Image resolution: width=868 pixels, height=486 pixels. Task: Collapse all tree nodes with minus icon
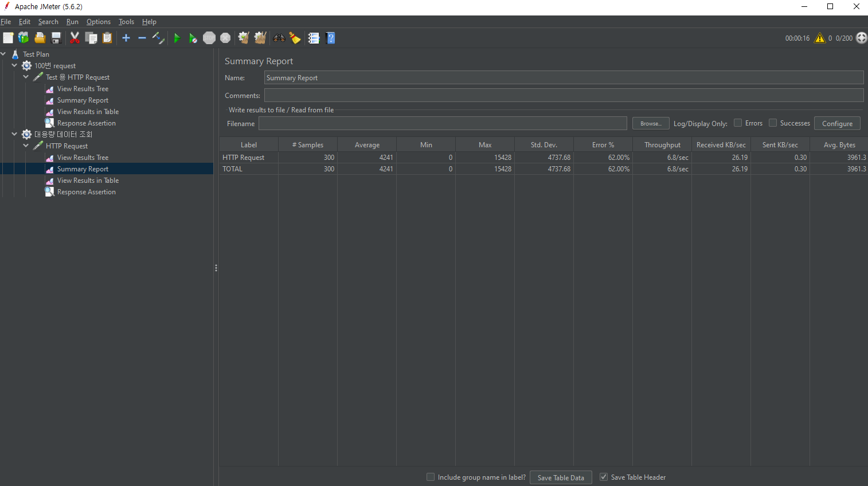(x=142, y=38)
